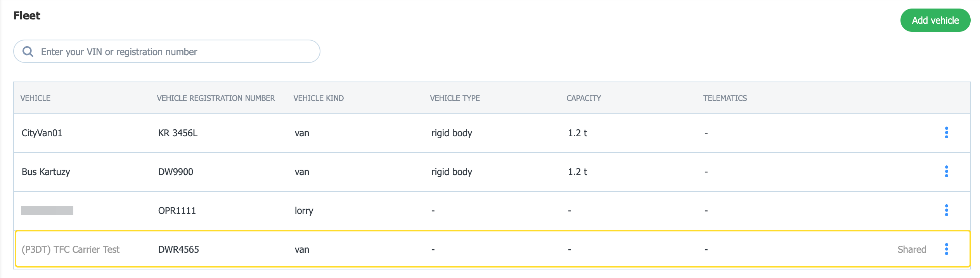Open three-dot menu for Bus Kartuzy

point(946,172)
